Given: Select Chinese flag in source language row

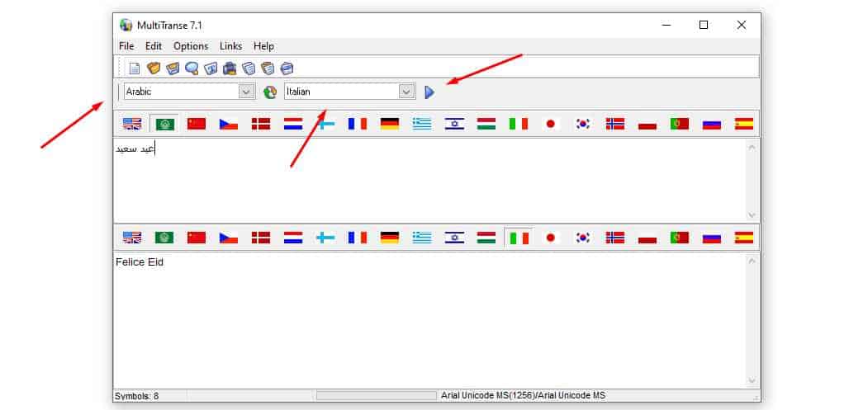Looking at the screenshot, I should [x=197, y=124].
